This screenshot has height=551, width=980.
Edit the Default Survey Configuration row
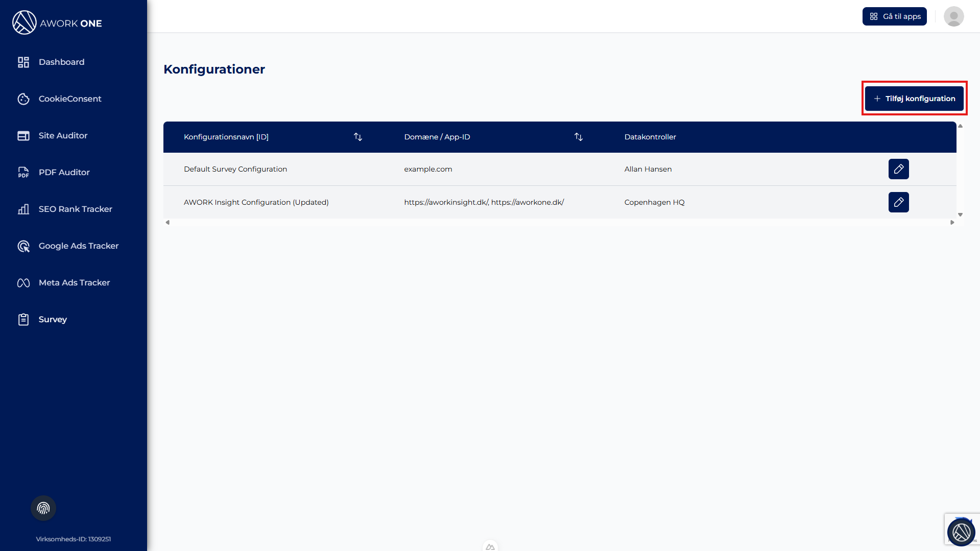pos(898,169)
